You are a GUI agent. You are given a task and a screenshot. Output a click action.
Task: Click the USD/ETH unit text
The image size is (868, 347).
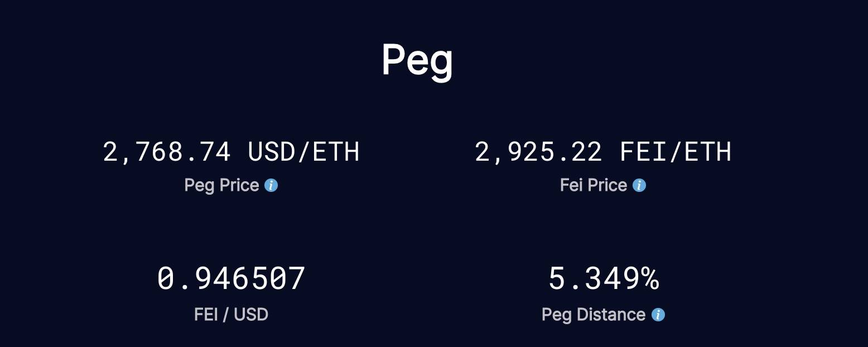[x=304, y=152]
